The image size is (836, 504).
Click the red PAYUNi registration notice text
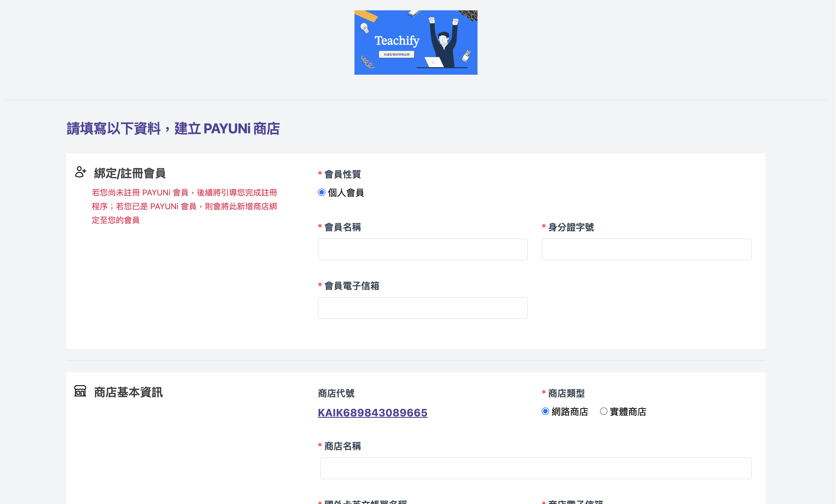(185, 206)
